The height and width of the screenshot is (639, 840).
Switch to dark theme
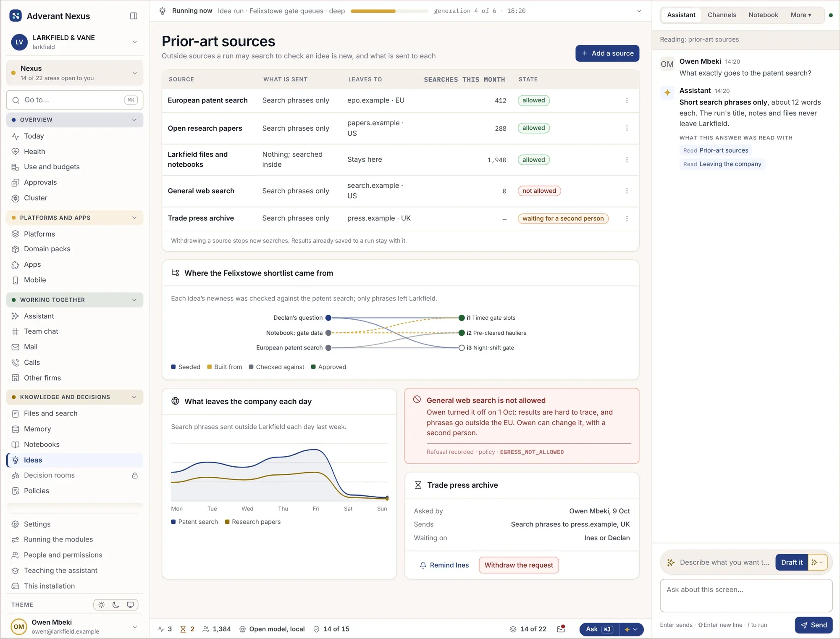click(x=116, y=605)
